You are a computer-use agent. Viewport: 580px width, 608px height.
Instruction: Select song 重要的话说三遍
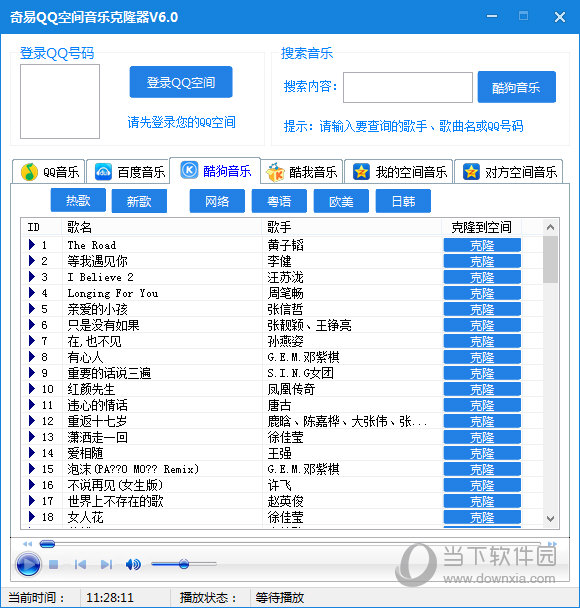(x=109, y=373)
